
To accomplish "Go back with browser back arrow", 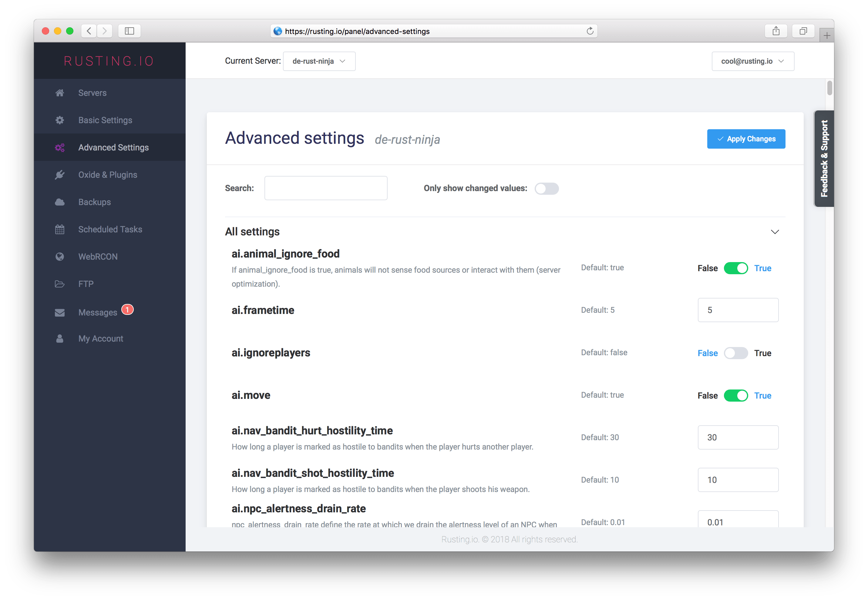I will point(89,31).
